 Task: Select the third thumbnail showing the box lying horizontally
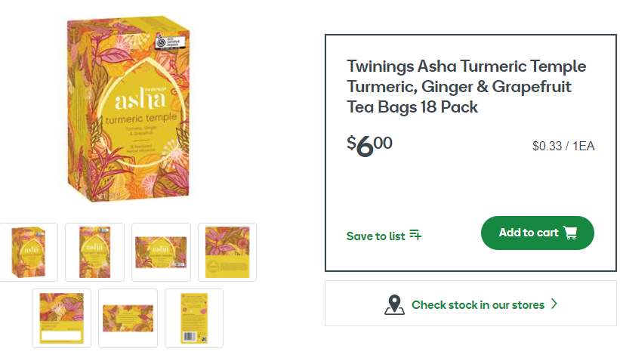[162, 252]
